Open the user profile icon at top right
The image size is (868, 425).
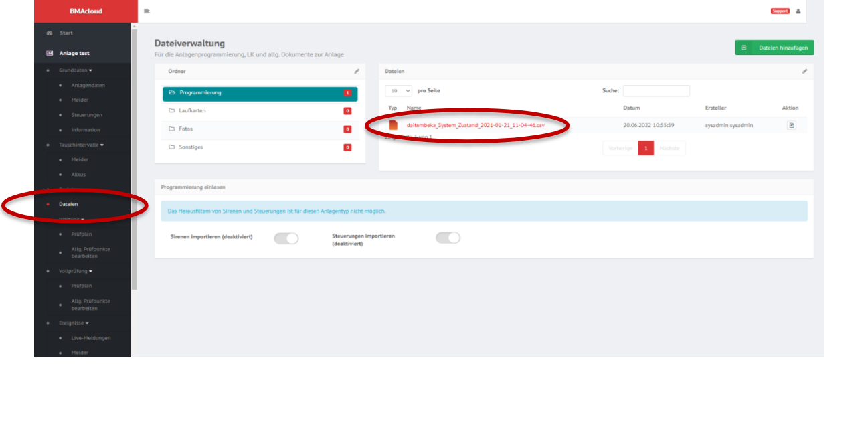(x=798, y=11)
